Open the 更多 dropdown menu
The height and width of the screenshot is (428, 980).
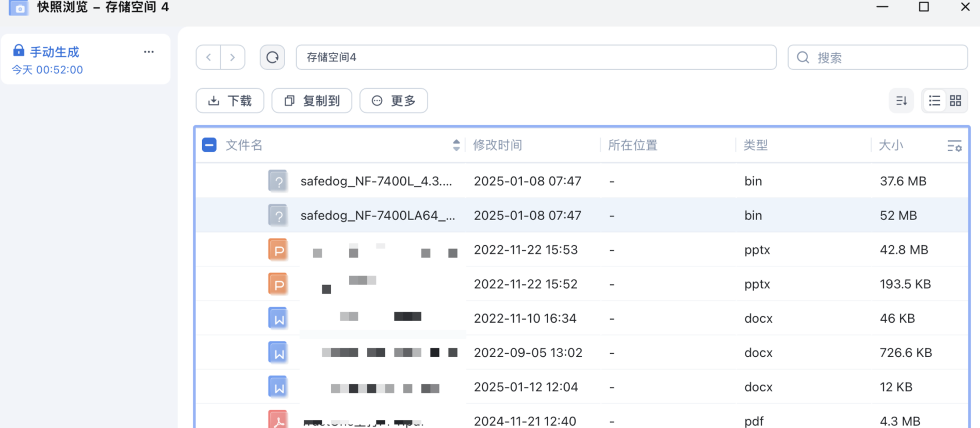click(394, 101)
